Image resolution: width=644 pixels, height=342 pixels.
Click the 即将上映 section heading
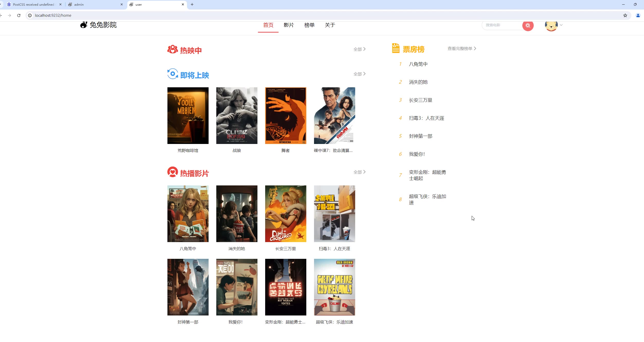[x=195, y=75]
